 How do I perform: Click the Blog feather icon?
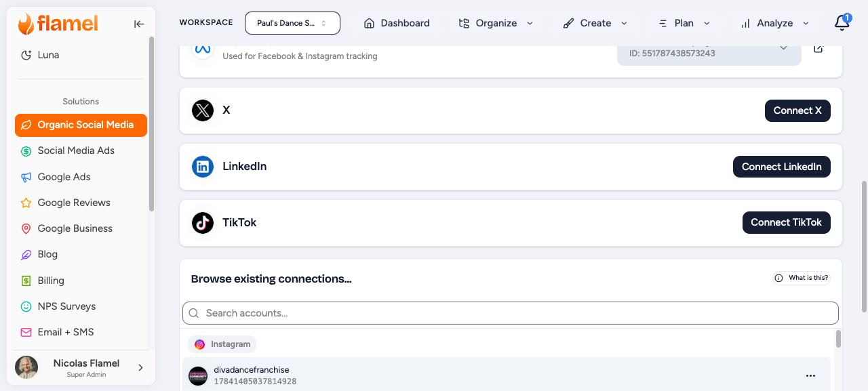[x=26, y=255]
